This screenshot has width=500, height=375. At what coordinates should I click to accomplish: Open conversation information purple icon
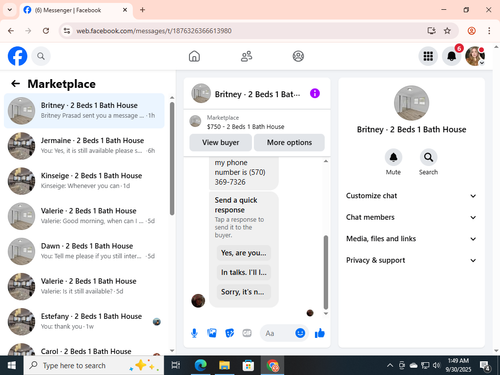click(x=315, y=93)
